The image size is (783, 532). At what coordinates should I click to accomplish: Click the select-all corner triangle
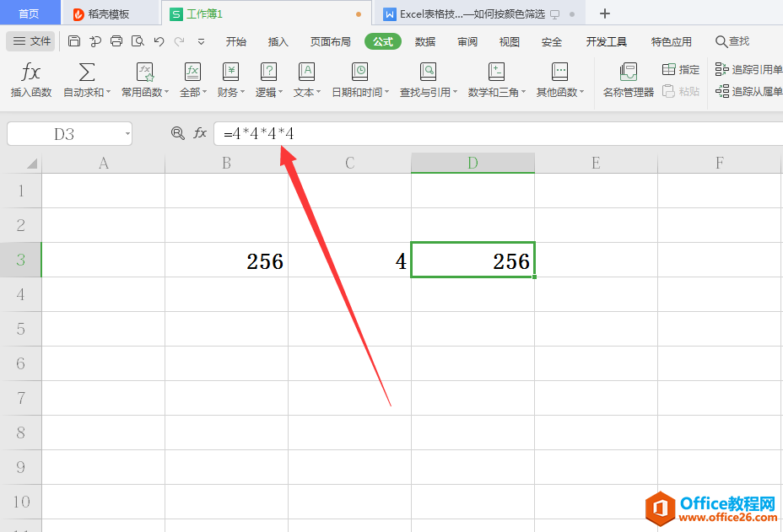31,163
